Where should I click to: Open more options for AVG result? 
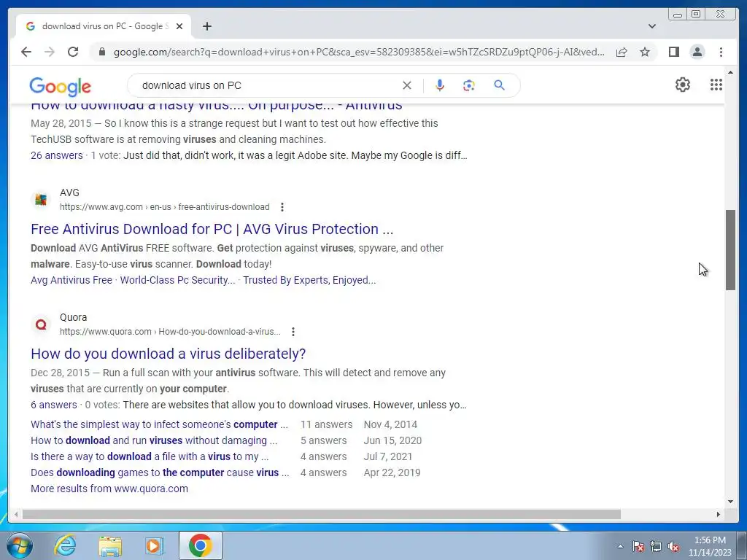(282, 207)
